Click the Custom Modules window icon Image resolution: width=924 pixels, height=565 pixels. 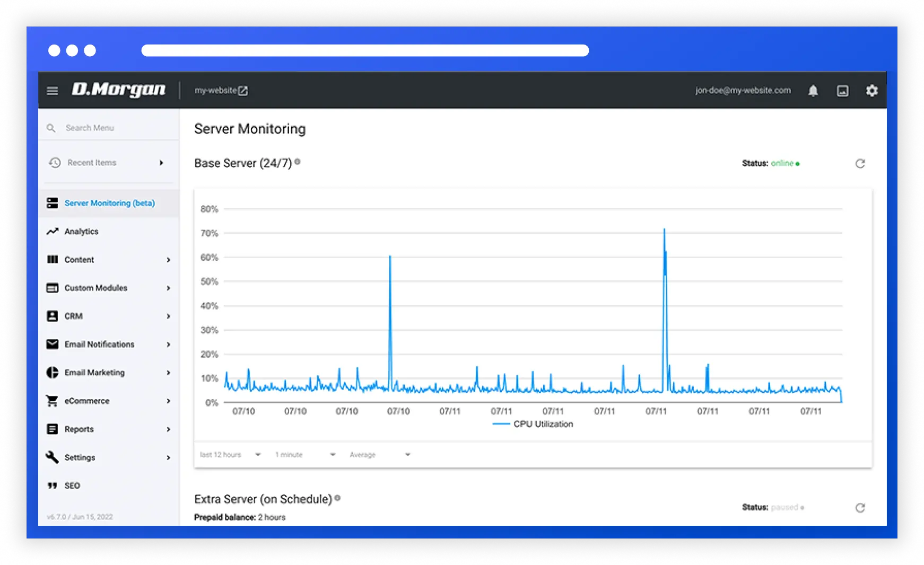click(x=52, y=288)
